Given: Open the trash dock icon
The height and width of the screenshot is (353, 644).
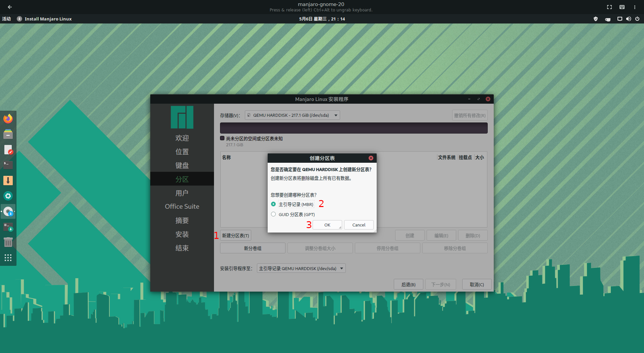Looking at the screenshot, I should click(8, 242).
